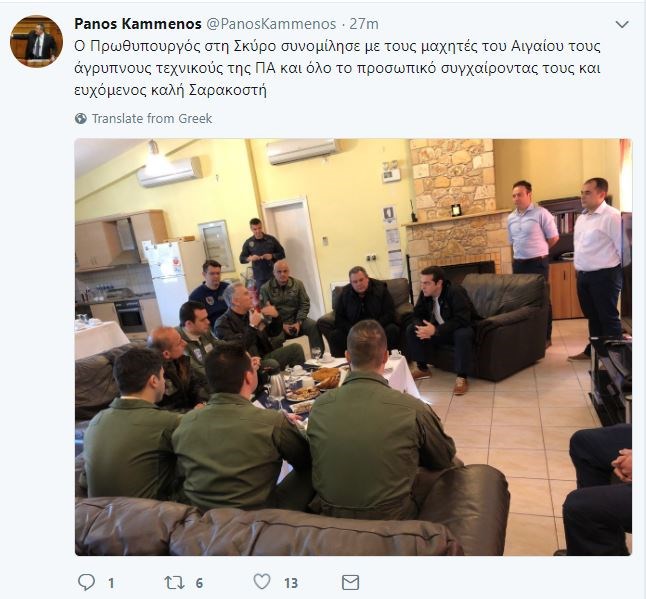Click the retweet count 6
Viewport: 646px width, 599px height.
199,583
